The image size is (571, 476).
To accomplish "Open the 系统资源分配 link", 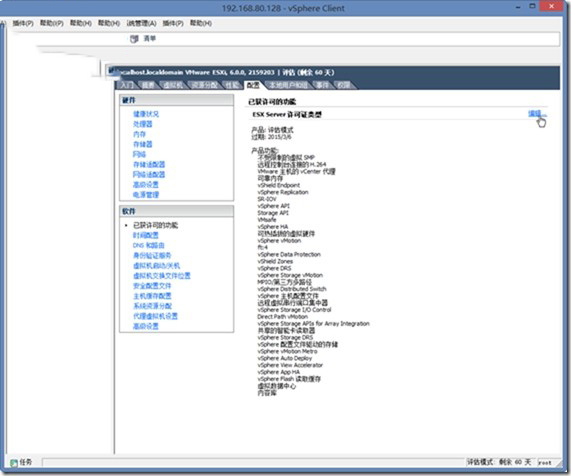I will (152, 306).
